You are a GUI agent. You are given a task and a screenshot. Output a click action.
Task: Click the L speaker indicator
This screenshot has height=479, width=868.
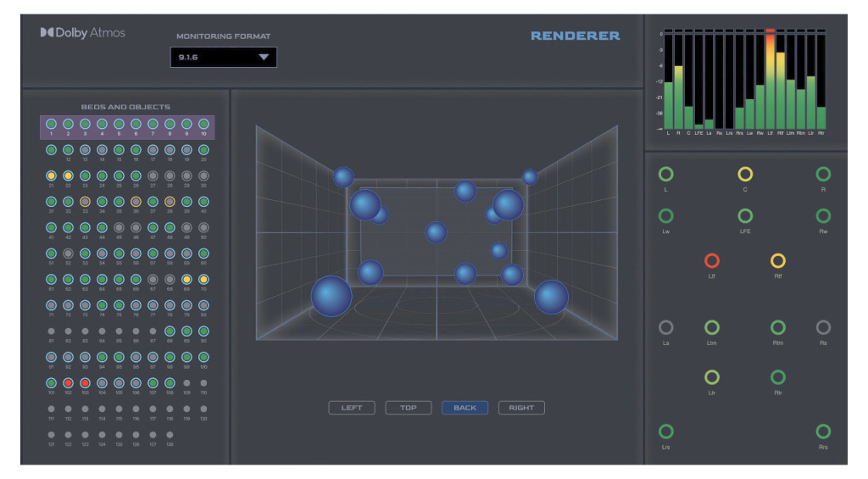[666, 175]
